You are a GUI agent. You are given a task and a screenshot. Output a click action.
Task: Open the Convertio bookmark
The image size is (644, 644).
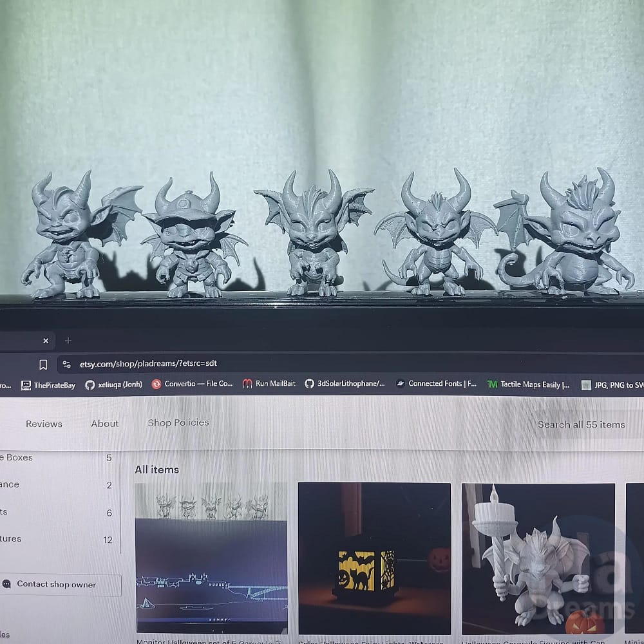[x=193, y=384]
